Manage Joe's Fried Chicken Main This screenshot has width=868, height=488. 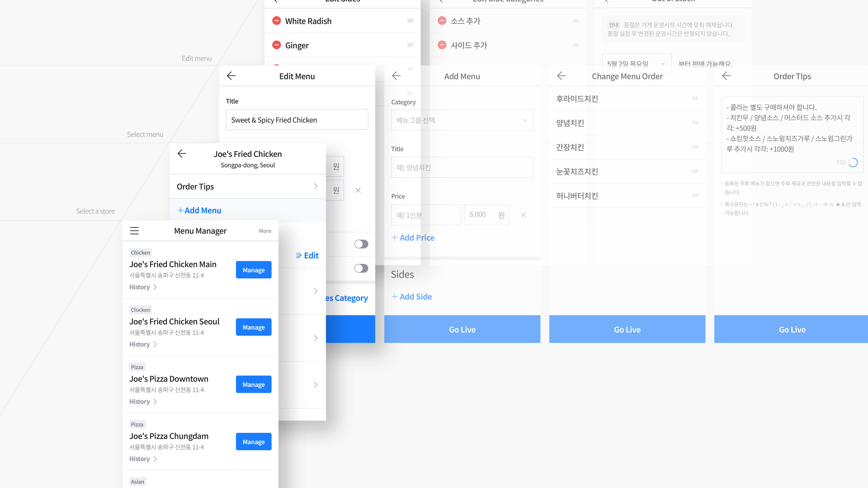pyautogui.click(x=253, y=270)
